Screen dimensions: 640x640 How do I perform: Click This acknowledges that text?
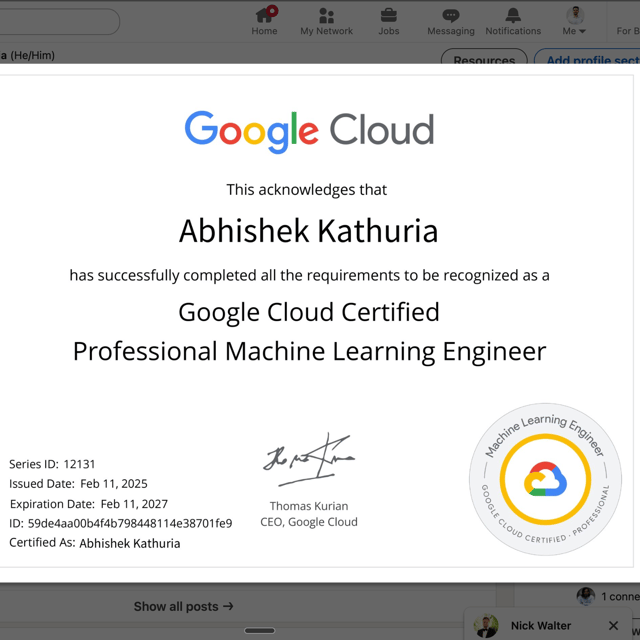(x=307, y=190)
